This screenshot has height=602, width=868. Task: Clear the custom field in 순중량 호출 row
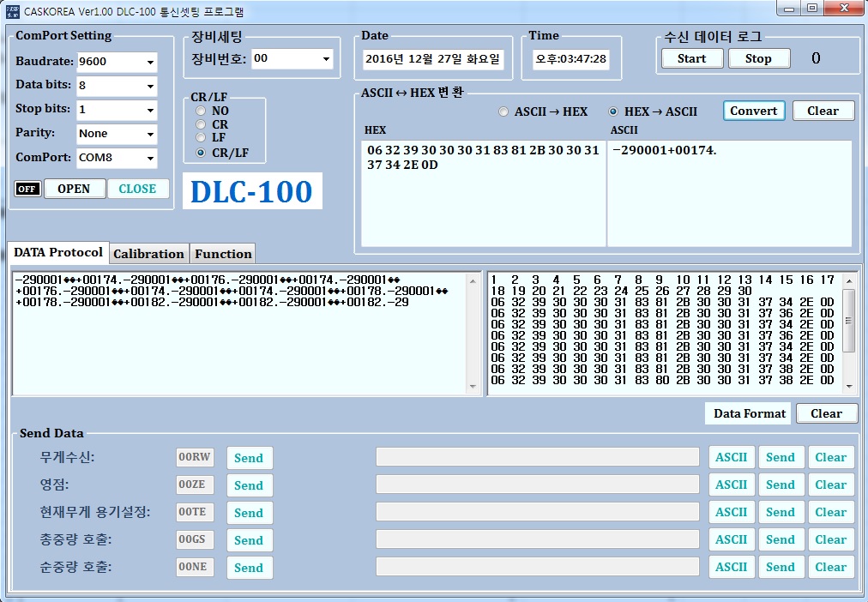831,567
